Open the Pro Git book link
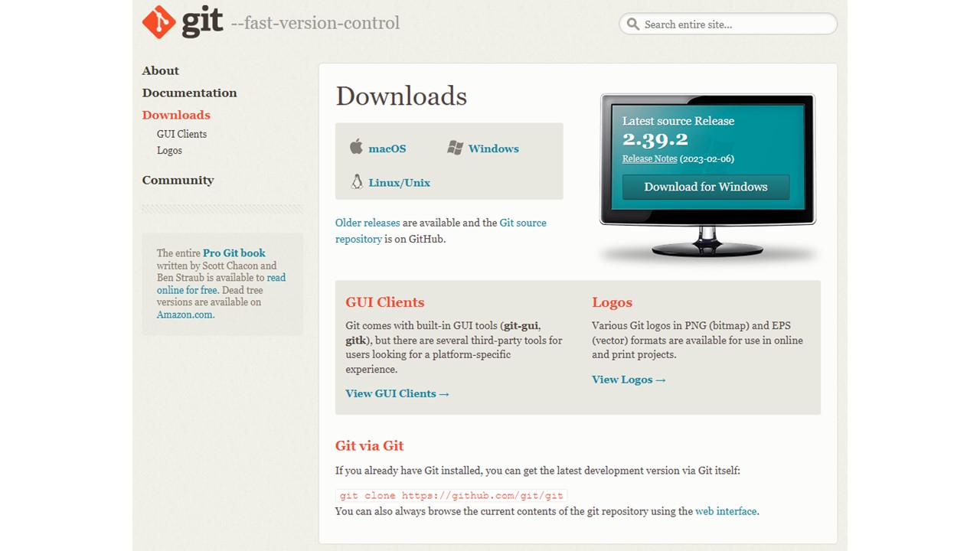Viewport: 980px width, 551px height. coord(234,253)
